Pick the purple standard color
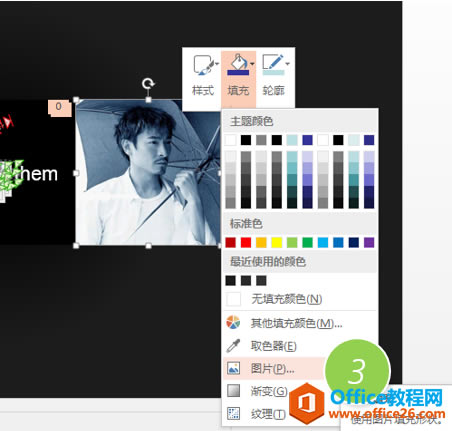 tap(369, 242)
